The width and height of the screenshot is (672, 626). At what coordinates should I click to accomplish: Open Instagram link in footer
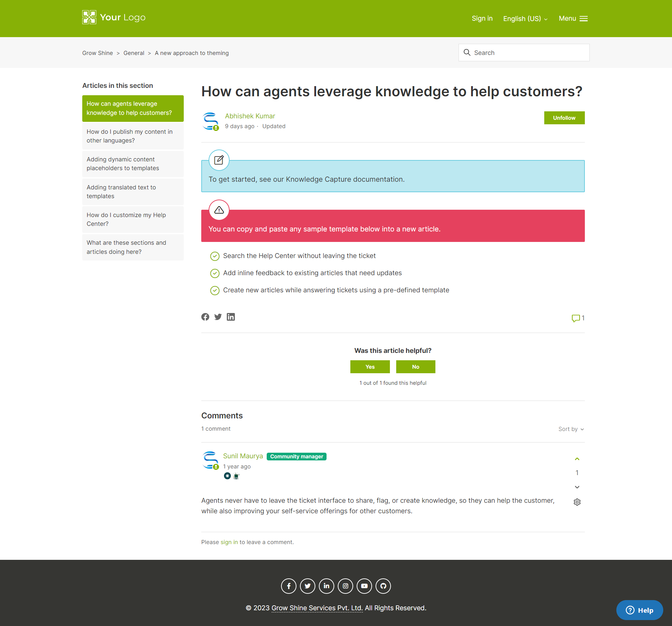pyautogui.click(x=345, y=586)
